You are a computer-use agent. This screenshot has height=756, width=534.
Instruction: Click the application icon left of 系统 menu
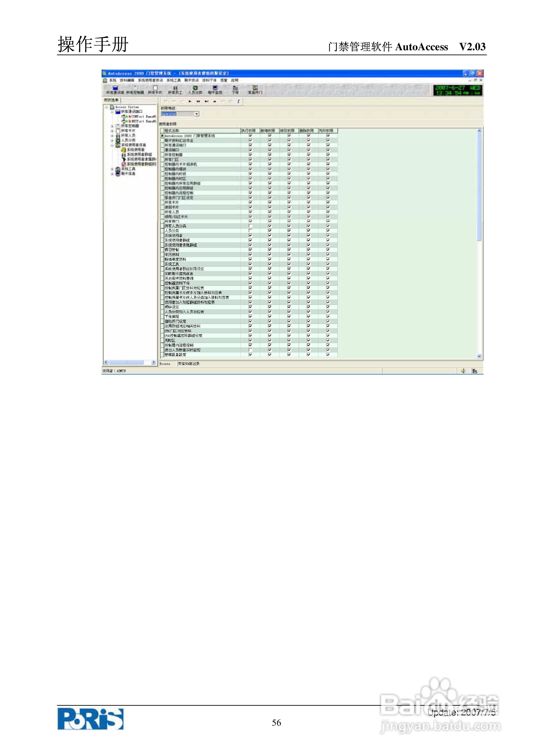(x=105, y=80)
